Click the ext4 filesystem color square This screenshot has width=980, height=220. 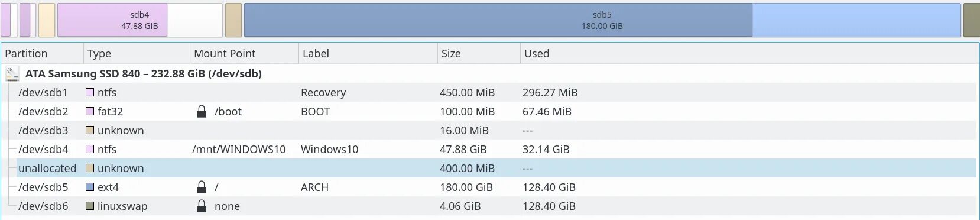(90, 187)
